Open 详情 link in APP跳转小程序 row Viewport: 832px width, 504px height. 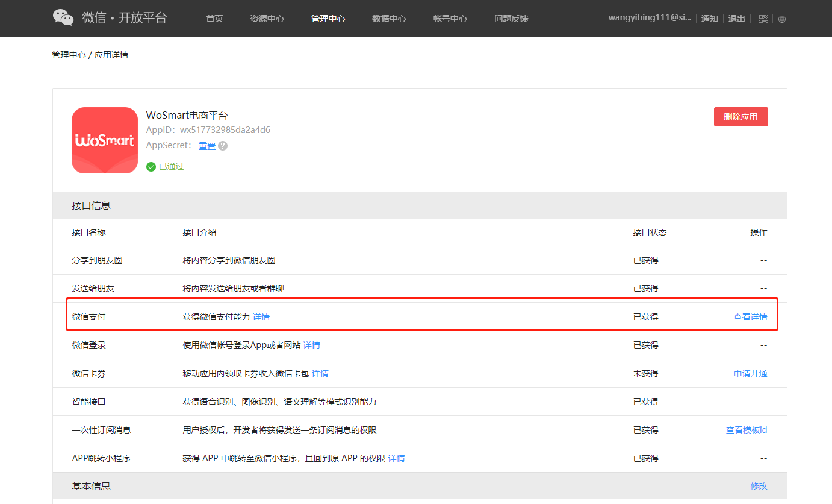point(396,458)
